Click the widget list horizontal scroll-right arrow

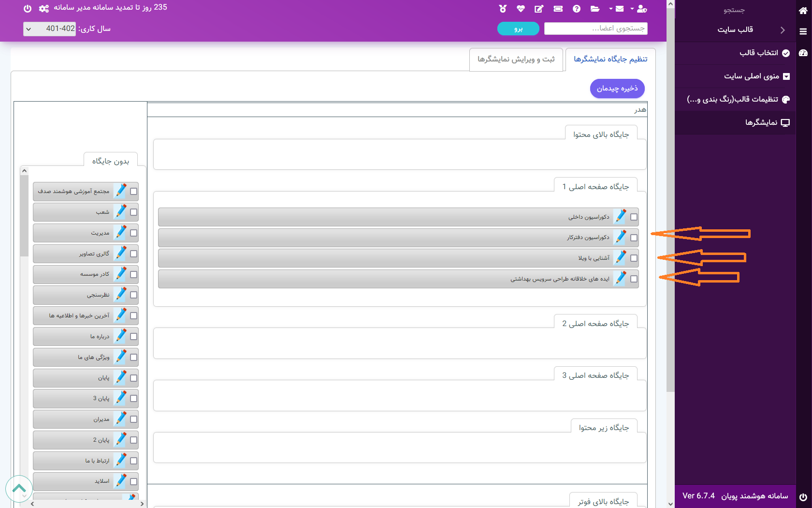[x=142, y=504]
